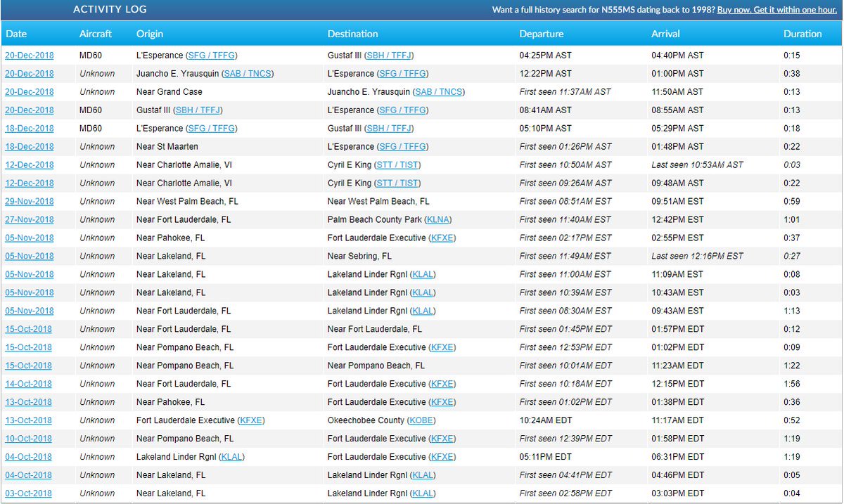Open 05-Nov-2018 flight first seen 08:30AM EST

tap(30, 311)
